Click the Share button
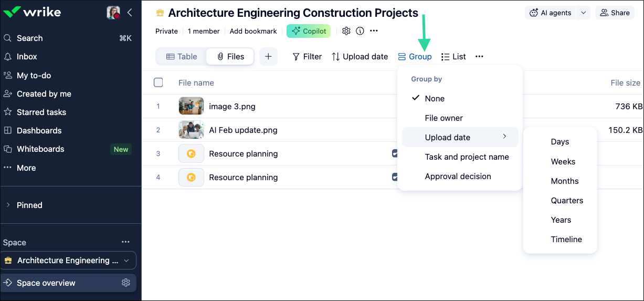The image size is (644, 301). 615,13
